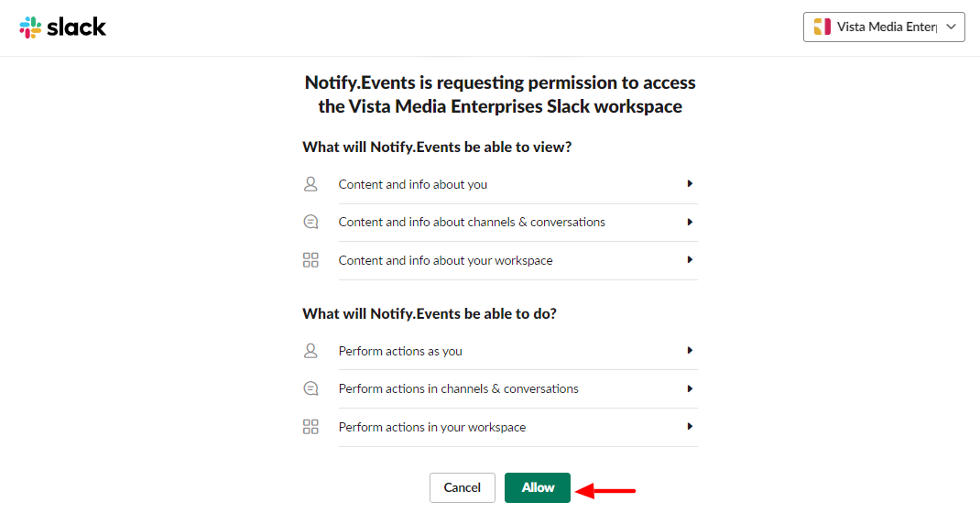Select Perform actions in your workspace text
The width and height of the screenshot is (980, 513).
point(432,428)
